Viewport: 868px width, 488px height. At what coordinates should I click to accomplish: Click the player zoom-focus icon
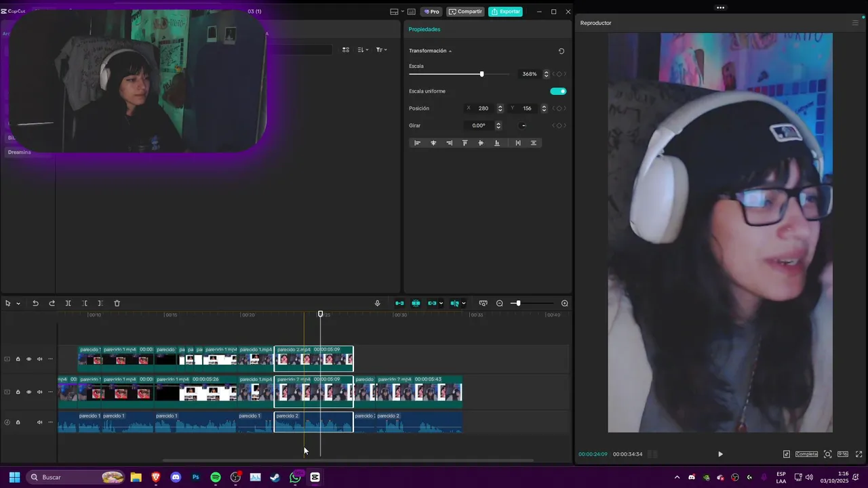coord(828,454)
